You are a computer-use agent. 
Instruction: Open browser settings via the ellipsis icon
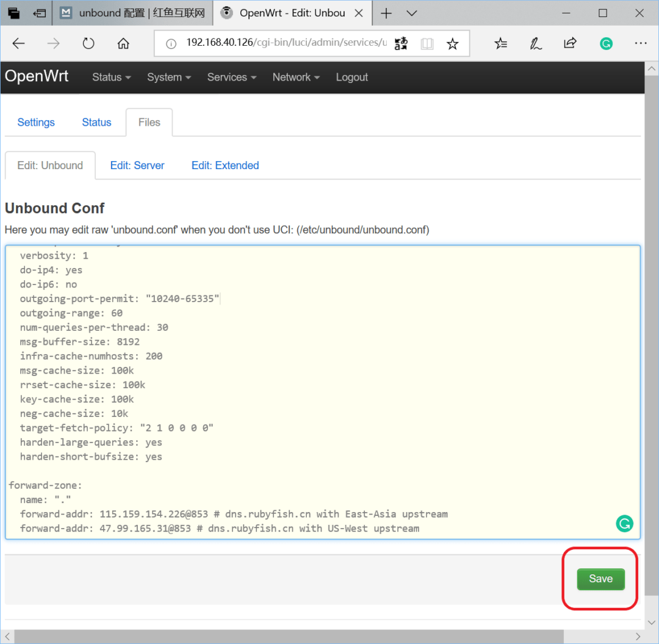641,43
